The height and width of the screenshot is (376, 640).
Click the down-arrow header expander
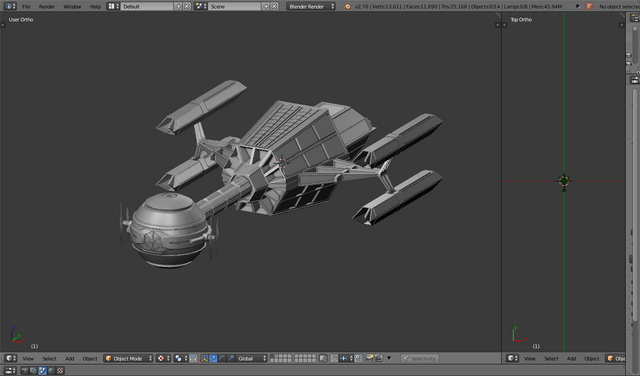click(389, 358)
